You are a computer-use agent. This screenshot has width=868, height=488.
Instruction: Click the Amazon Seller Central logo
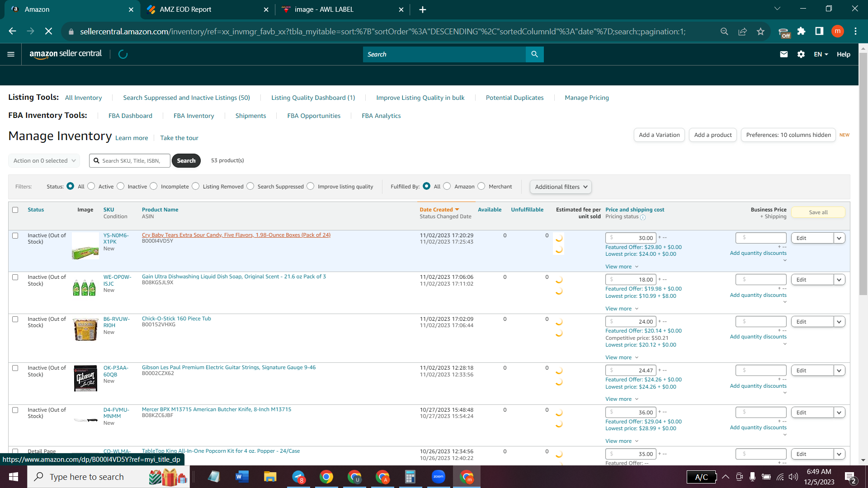66,54
